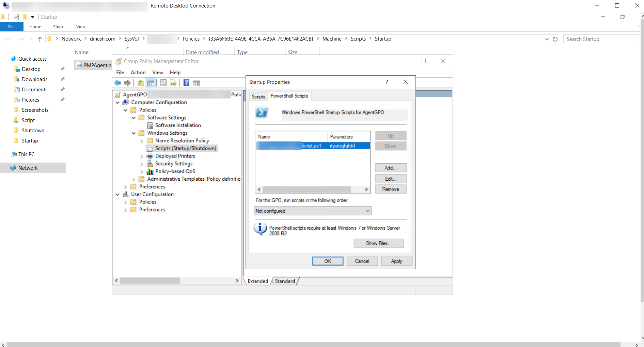
Task: Open the Action menu in Group Policy editor
Action: (138, 72)
